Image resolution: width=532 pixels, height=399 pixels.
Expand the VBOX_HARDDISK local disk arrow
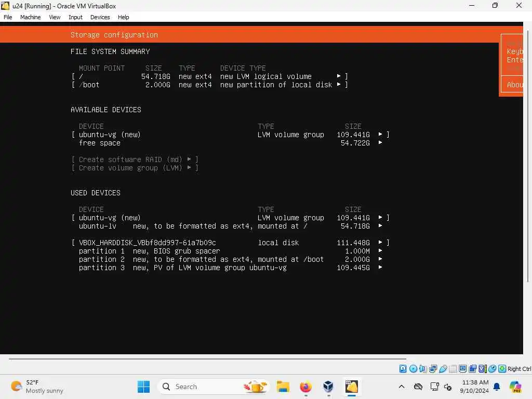[380, 242]
